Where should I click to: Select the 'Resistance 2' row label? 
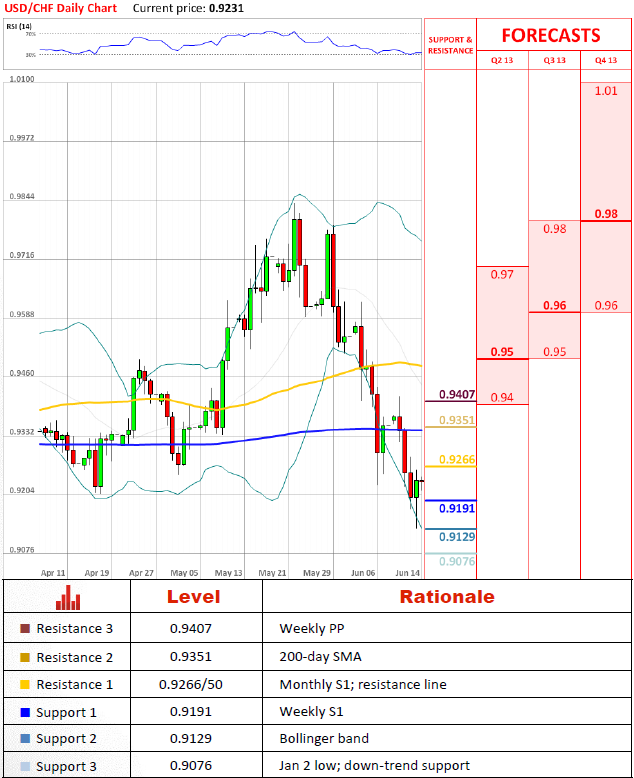tap(74, 657)
